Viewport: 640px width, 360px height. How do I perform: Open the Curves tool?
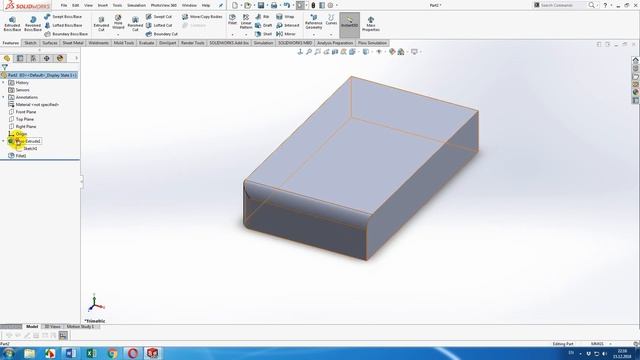click(331, 20)
